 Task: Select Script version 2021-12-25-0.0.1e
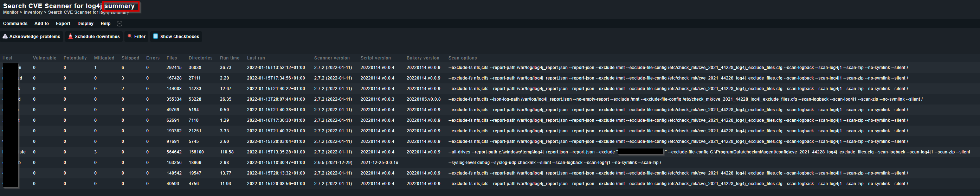click(x=379, y=163)
